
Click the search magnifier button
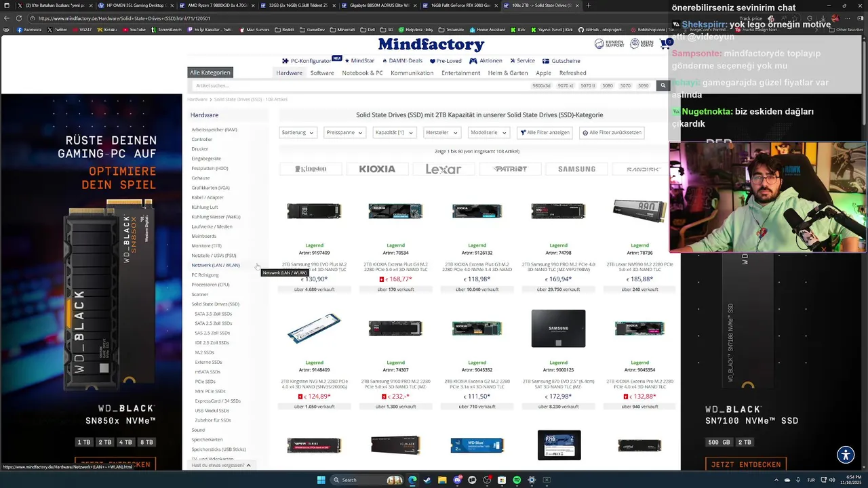663,85
